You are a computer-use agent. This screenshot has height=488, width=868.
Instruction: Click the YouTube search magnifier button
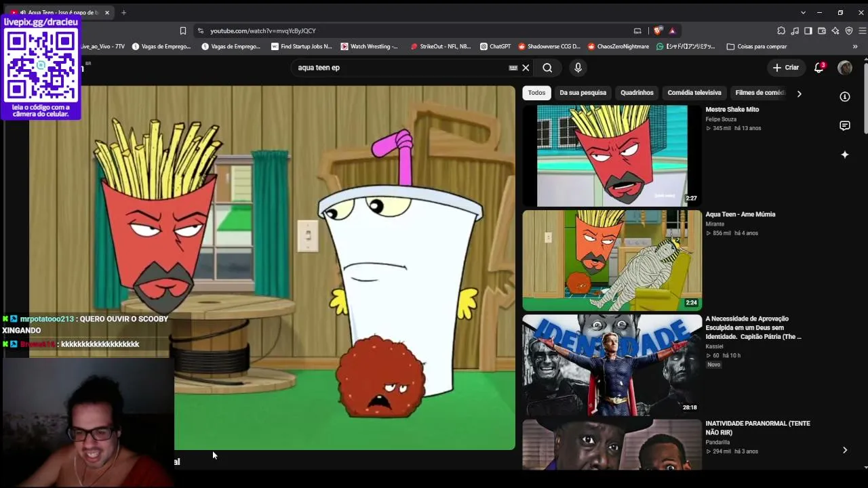coord(547,68)
